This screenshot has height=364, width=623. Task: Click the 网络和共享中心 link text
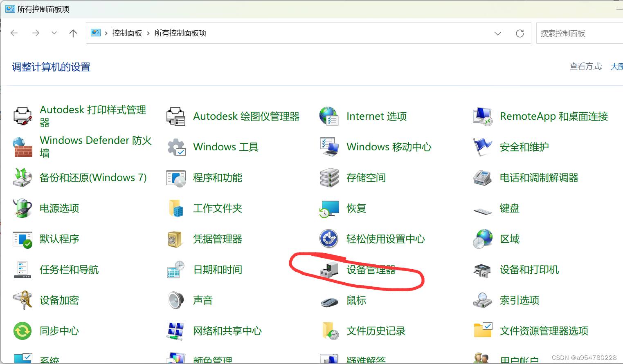[x=227, y=331]
